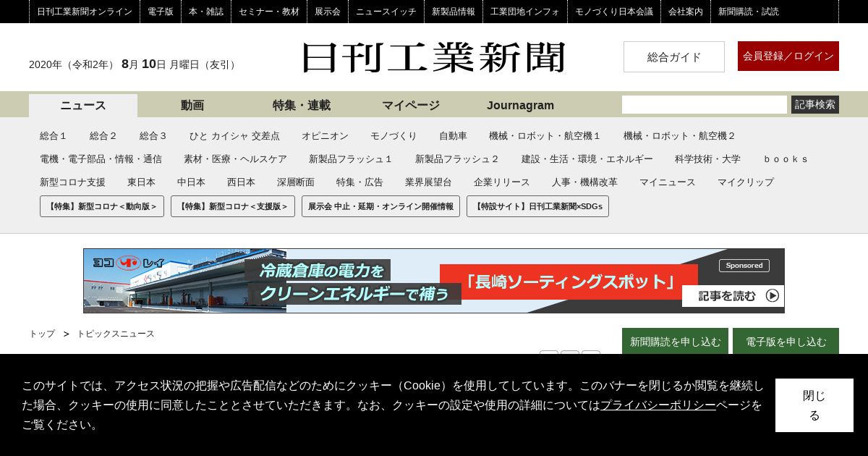Open 【特設サイト】日刊工業新聞×SDGs button
Image resolution: width=868 pixels, height=456 pixels.
click(x=537, y=206)
